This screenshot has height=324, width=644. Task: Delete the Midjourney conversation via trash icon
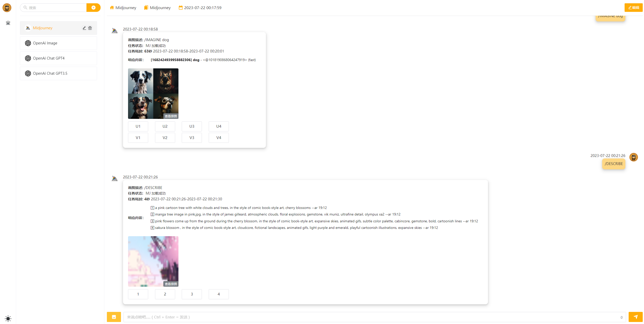pos(90,28)
